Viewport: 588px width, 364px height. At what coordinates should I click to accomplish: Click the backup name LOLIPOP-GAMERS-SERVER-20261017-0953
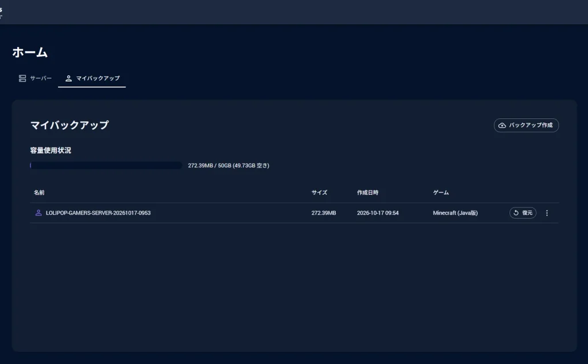(x=98, y=213)
